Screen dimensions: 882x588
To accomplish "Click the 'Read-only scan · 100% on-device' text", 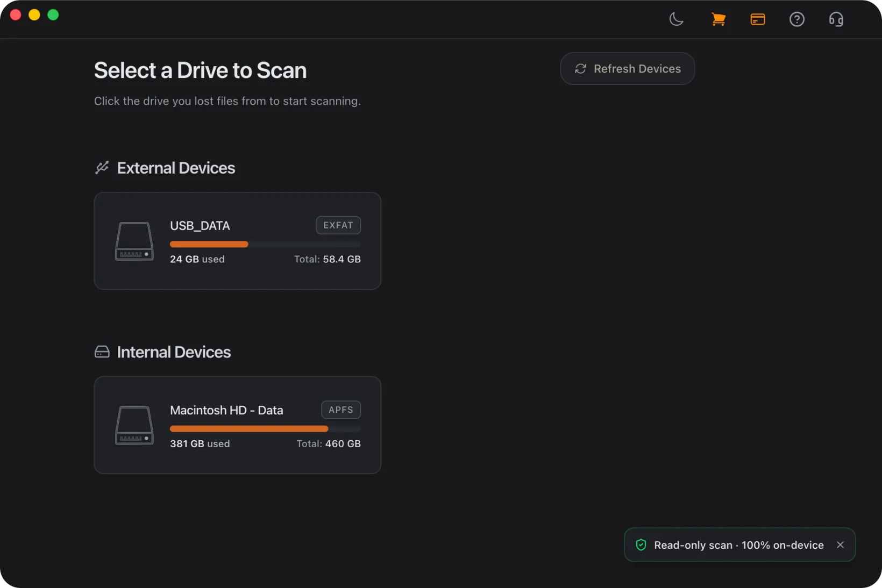I will pos(739,545).
